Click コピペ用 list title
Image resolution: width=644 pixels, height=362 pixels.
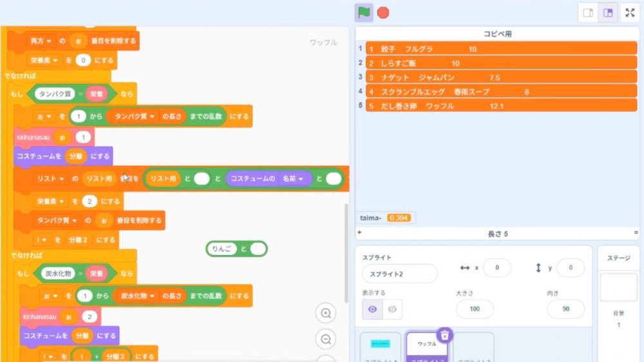pyautogui.click(x=497, y=33)
